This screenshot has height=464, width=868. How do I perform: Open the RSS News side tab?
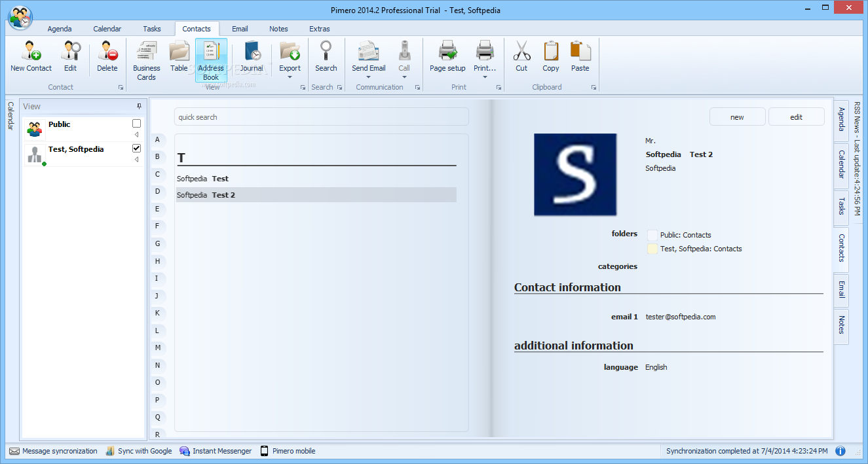click(858, 159)
